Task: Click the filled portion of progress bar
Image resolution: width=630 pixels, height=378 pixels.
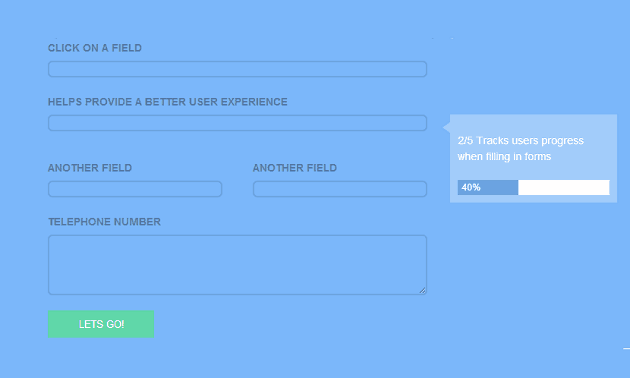Action: pos(488,188)
